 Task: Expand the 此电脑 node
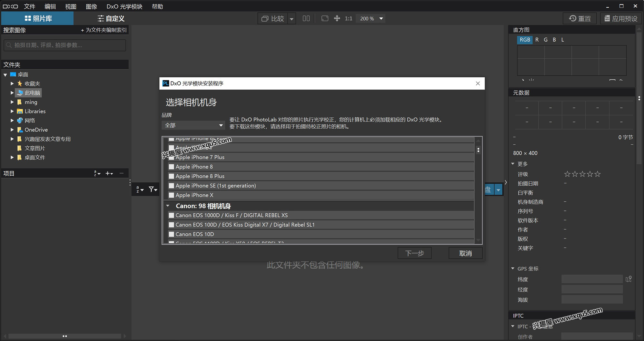point(12,93)
